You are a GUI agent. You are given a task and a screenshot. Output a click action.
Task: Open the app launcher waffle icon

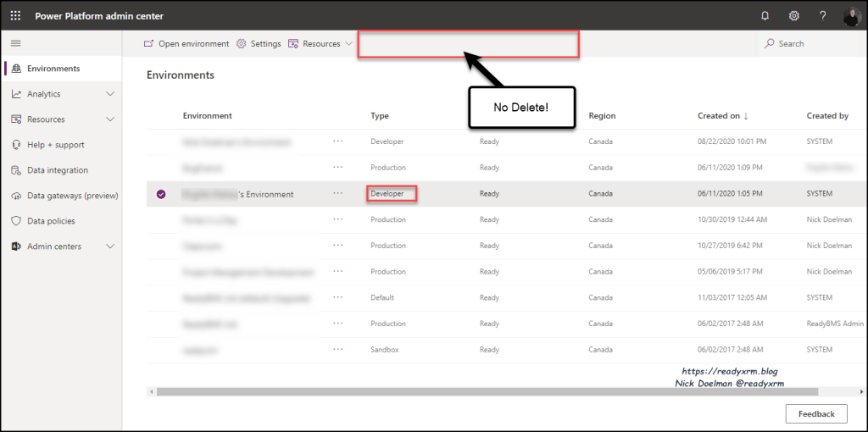(x=15, y=16)
